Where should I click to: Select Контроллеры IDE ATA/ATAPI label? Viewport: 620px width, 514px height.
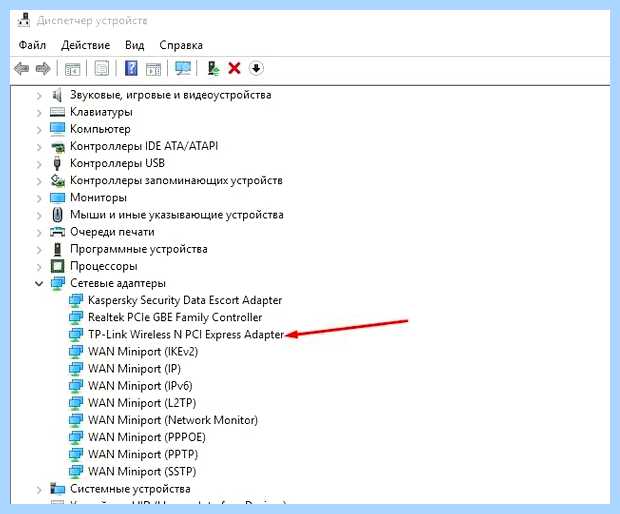tap(144, 146)
